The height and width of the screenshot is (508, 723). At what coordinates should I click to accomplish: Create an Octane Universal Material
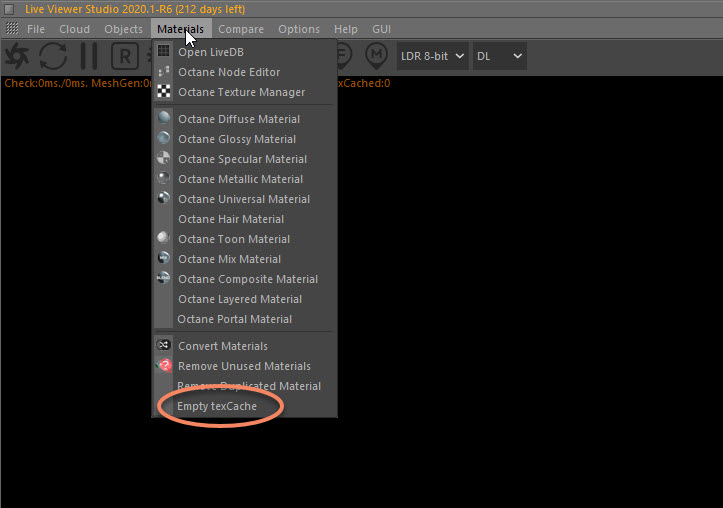[x=244, y=199]
